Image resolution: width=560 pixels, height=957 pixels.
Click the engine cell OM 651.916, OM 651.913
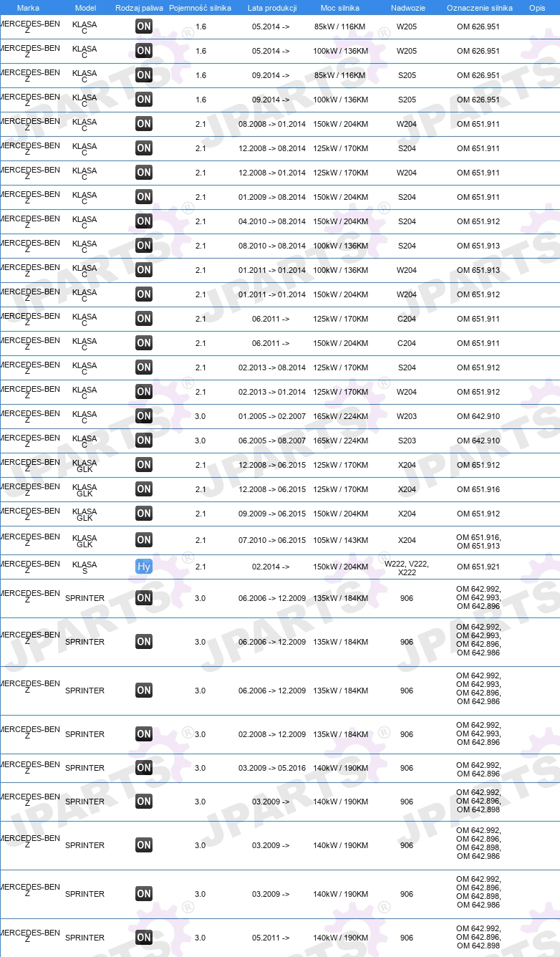click(x=478, y=542)
